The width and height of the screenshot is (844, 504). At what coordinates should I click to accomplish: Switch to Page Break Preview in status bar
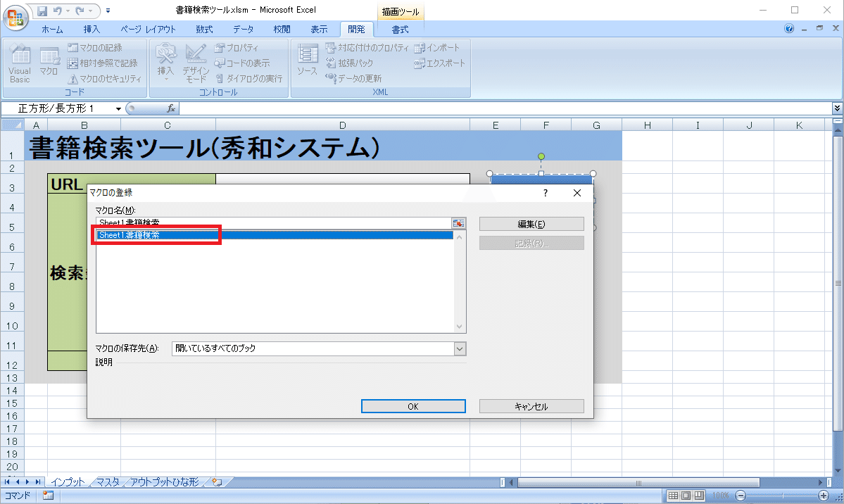point(699,496)
